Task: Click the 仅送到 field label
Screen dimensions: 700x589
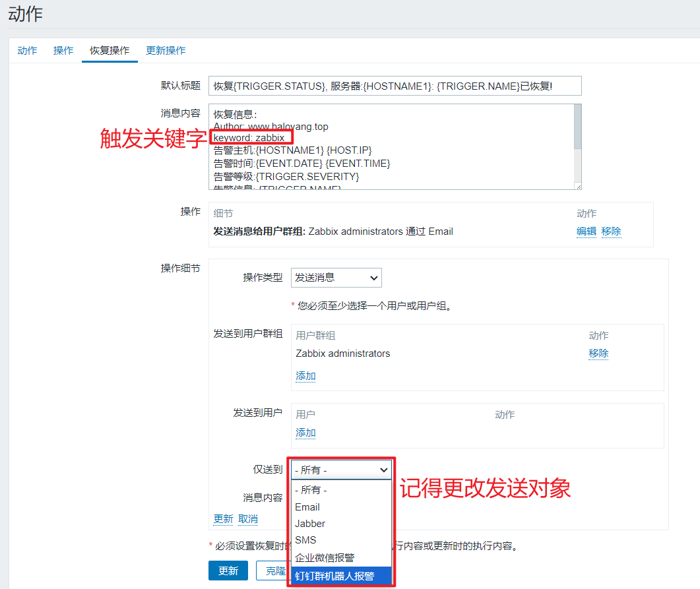Action: [268, 470]
